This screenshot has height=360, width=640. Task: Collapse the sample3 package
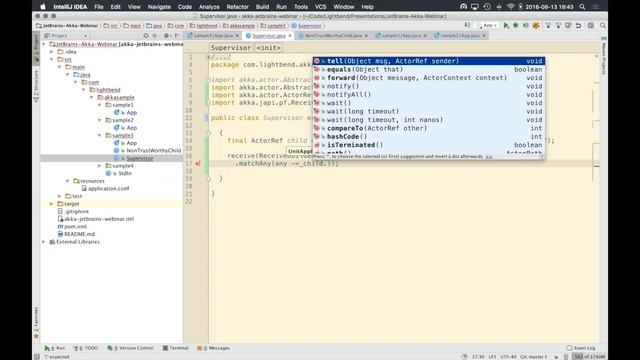[100, 135]
